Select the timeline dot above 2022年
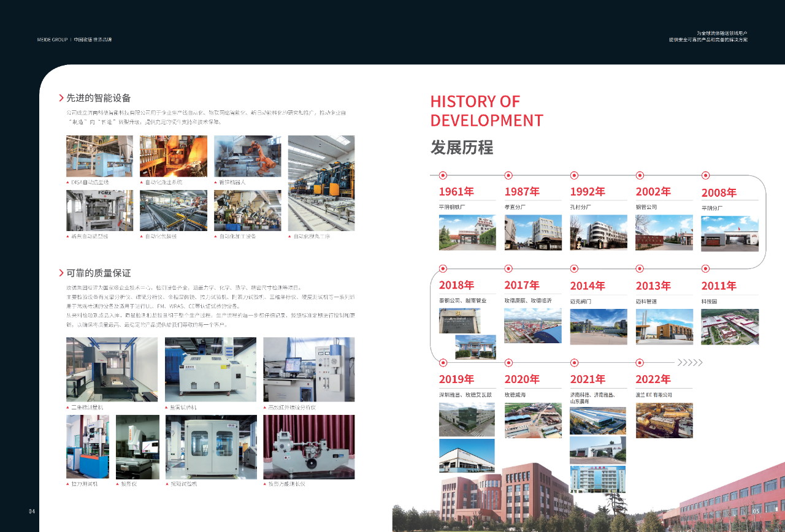Viewport: 785px width, 532px height. [640, 362]
